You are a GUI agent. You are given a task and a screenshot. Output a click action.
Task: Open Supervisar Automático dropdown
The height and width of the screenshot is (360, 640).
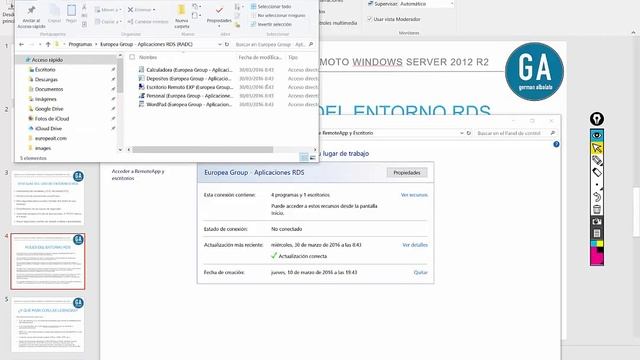pyautogui.click(x=452, y=4)
